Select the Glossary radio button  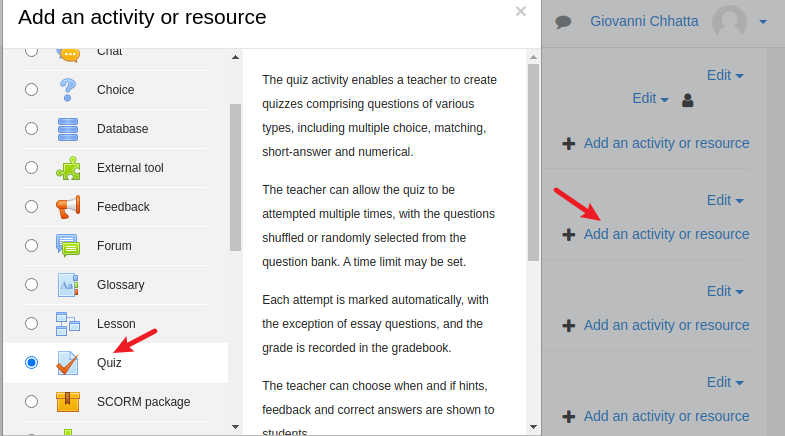tap(32, 285)
